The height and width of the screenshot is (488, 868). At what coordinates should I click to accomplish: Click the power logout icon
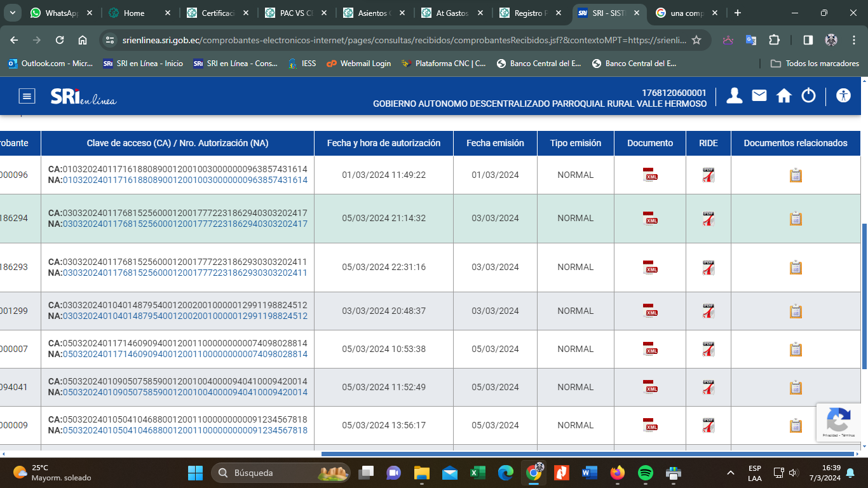click(808, 96)
